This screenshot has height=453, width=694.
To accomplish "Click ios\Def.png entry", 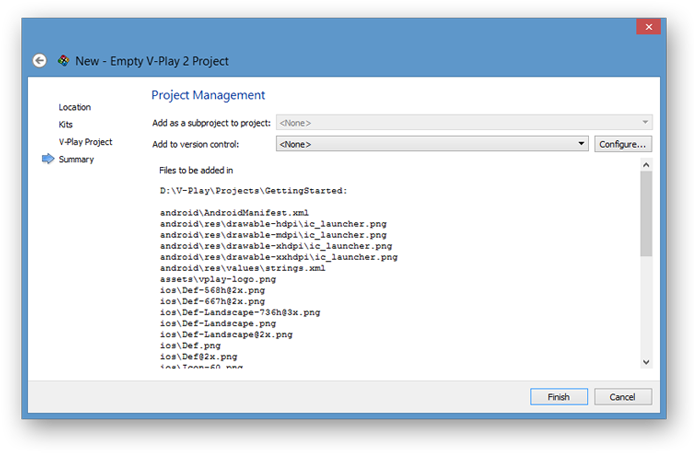I will (x=190, y=346).
